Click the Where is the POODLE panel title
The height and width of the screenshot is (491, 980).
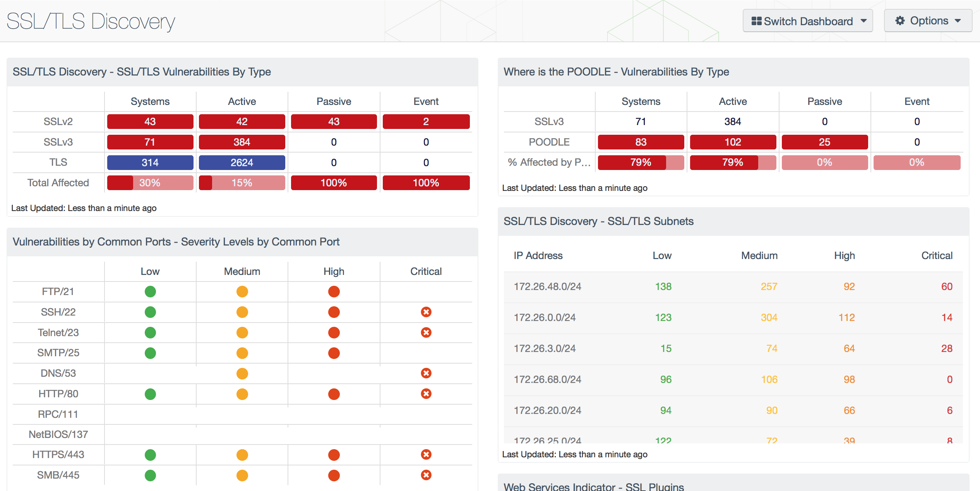click(616, 72)
